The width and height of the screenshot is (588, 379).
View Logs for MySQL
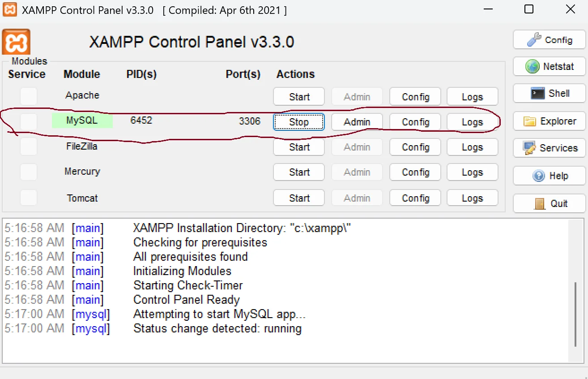click(473, 122)
